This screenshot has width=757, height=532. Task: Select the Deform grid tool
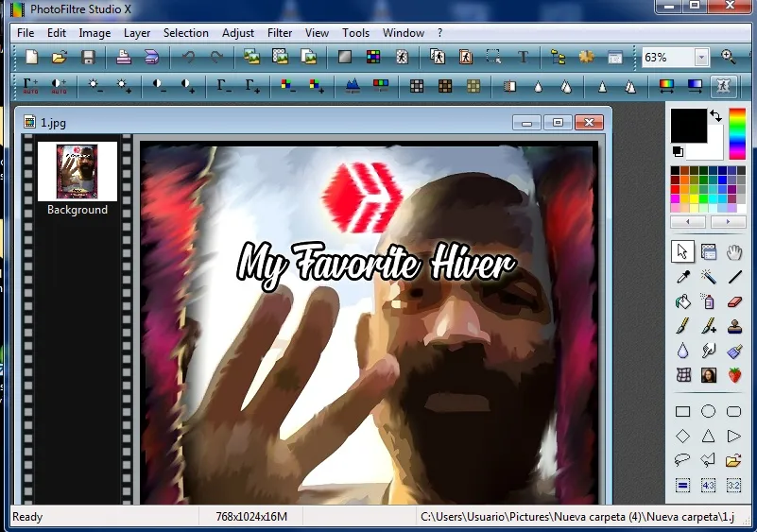pos(682,375)
